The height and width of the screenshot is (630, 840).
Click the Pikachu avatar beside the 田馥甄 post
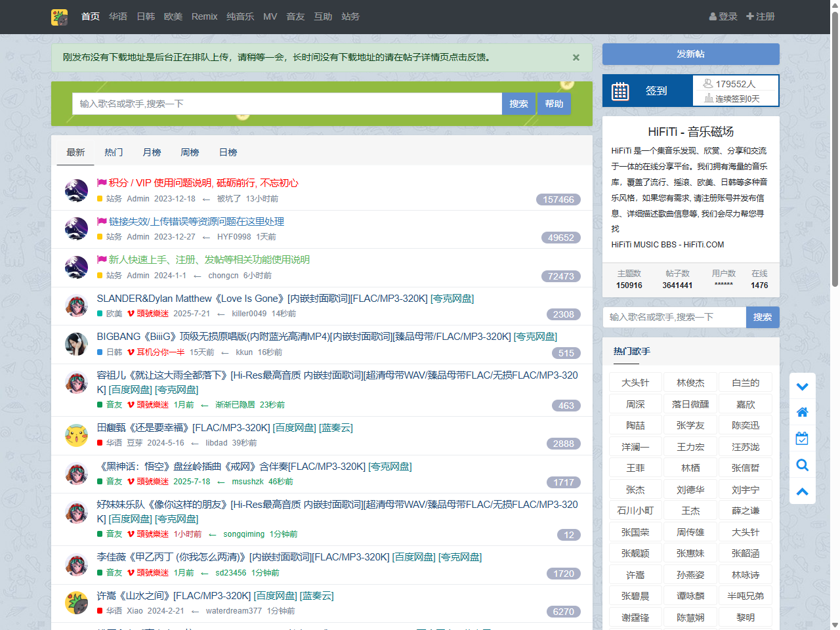click(77, 435)
